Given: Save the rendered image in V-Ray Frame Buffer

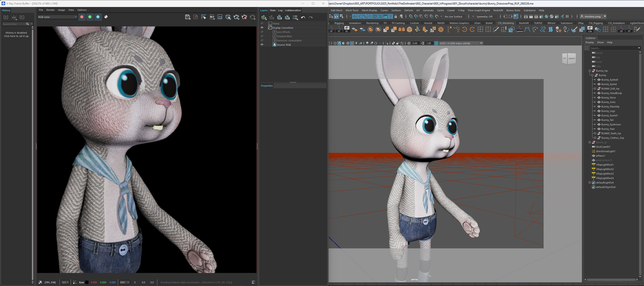Looking at the screenshot, I should (x=188, y=17).
